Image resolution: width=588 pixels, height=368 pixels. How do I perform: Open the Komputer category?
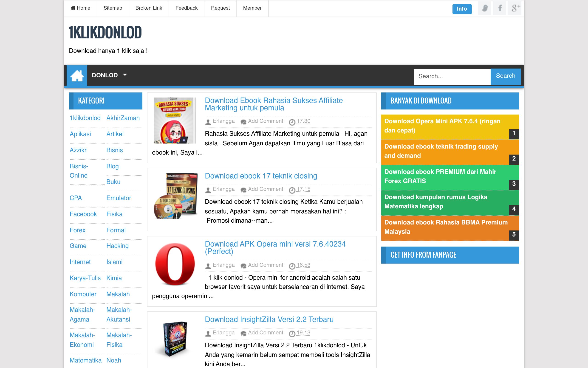(x=83, y=294)
